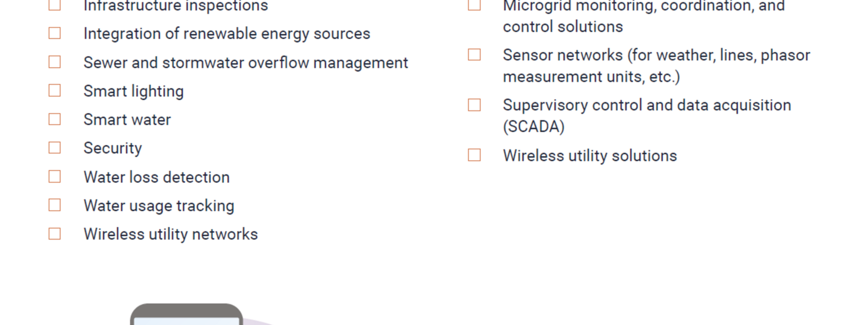Tick the Supervisory control and data acquisition checkbox
This screenshot has width=868, height=325.
[x=474, y=105]
